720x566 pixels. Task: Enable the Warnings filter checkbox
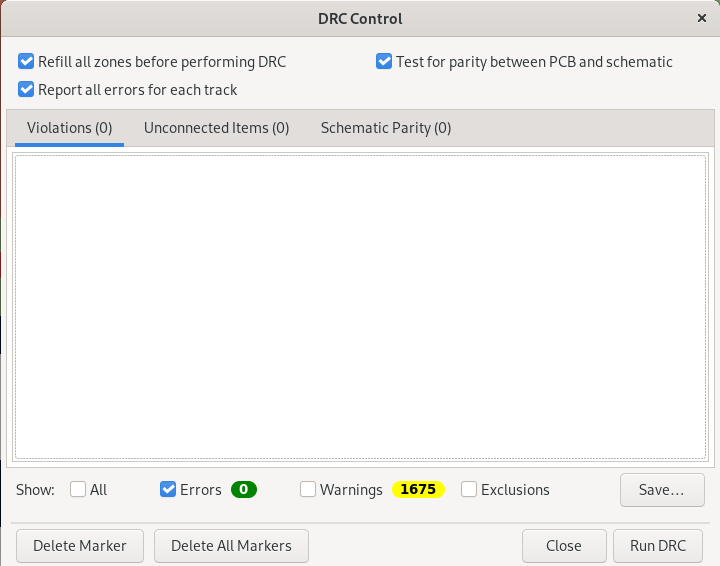(308, 490)
